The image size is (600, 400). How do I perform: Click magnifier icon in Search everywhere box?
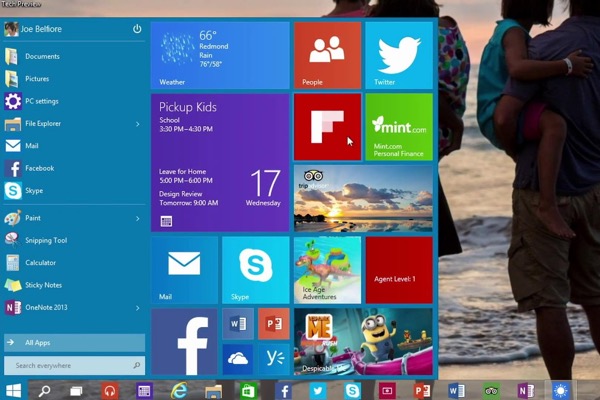click(x=137, y=365)
